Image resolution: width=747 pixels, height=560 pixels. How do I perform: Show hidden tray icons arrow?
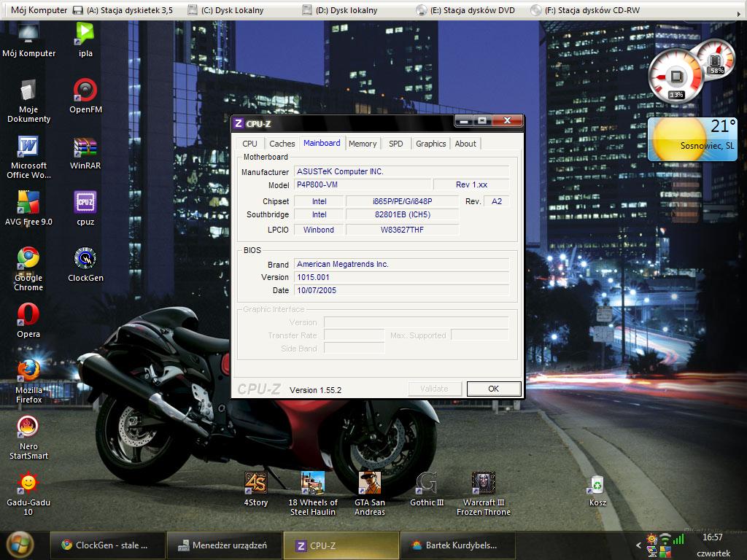tap(639, 545)
